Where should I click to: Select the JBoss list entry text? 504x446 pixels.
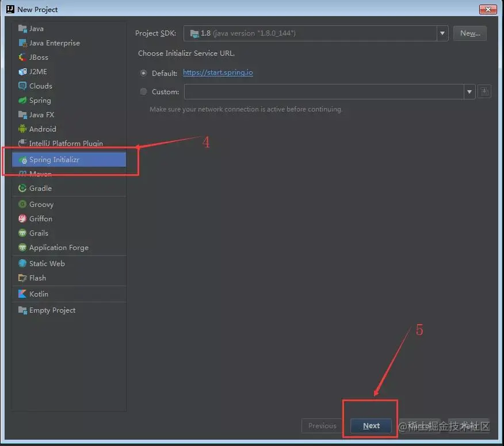(x=39, y=57)
